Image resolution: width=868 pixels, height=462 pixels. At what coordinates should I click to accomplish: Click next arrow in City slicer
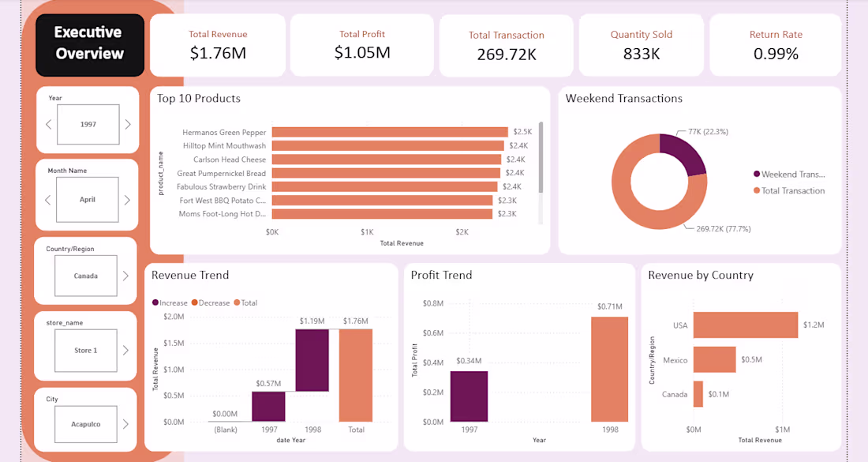(125, 424)
